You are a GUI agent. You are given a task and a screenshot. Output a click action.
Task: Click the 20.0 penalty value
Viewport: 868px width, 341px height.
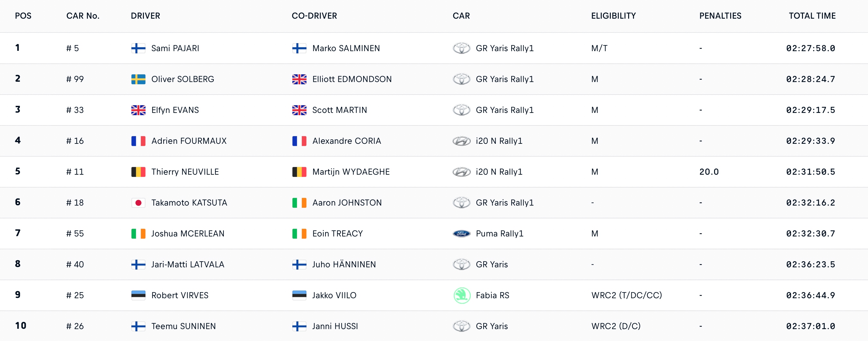[709, 172]
